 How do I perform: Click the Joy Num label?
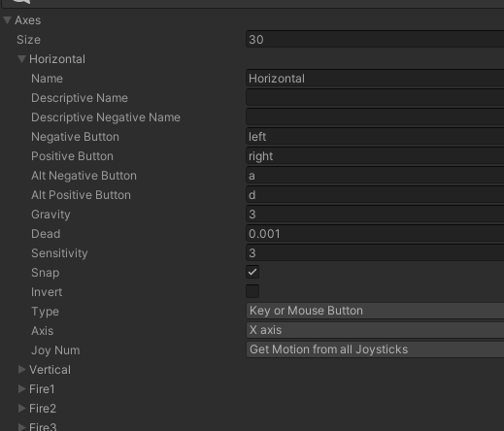click(55, 350)
